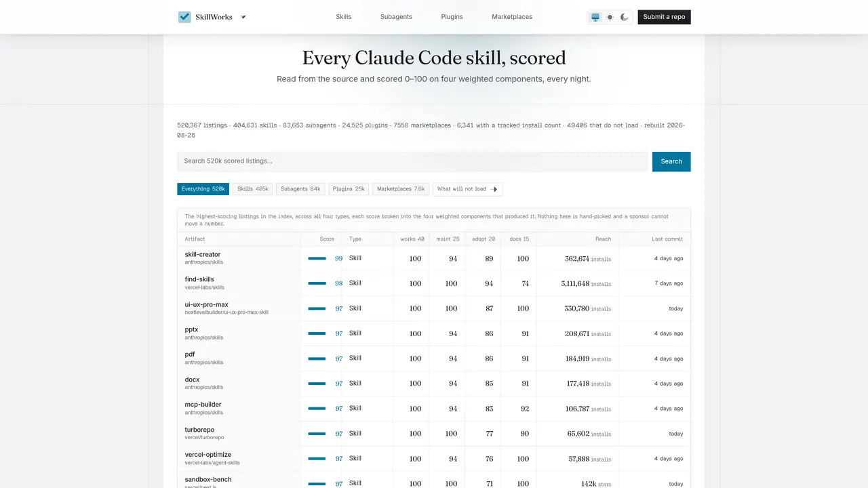Expand the dropdown arrow beside SkillWorks

click(243, 17)
